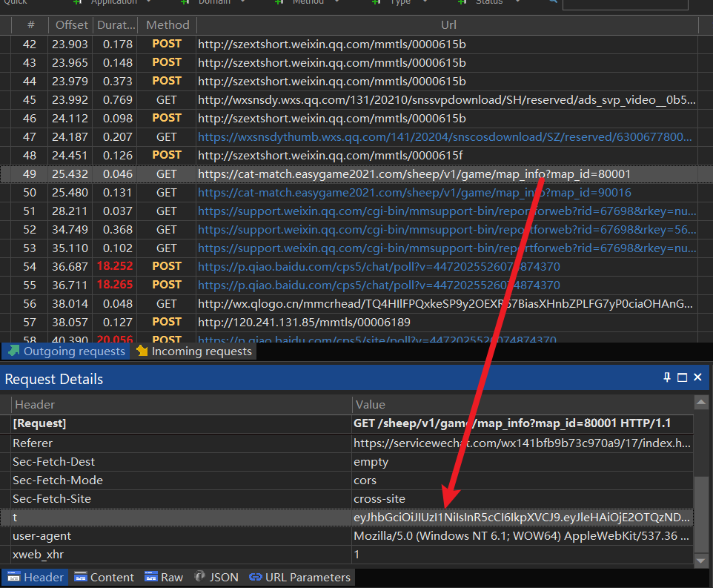Select the user-agent header row
The width and height of the screenshot is (713, 588).
coord(182,535)
